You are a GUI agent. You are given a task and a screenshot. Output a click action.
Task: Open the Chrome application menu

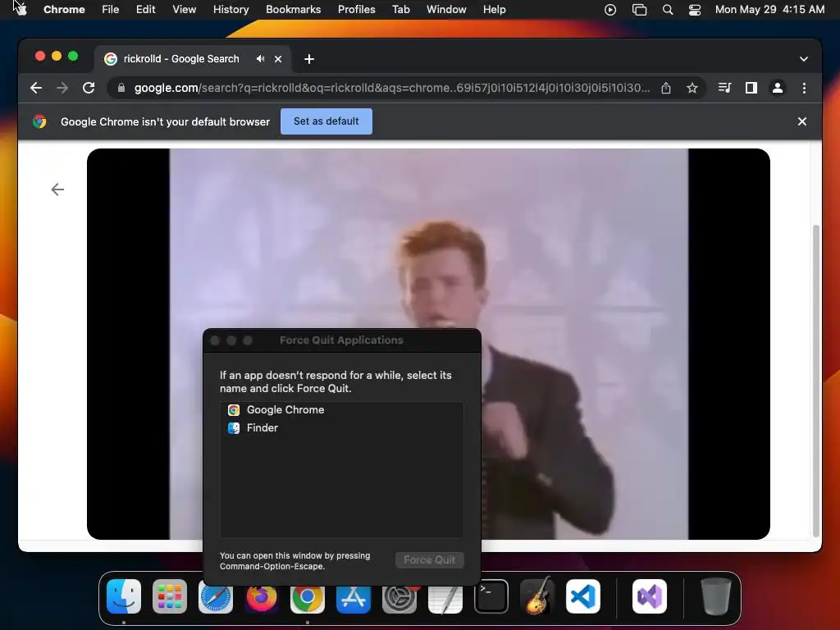[64, 9]
